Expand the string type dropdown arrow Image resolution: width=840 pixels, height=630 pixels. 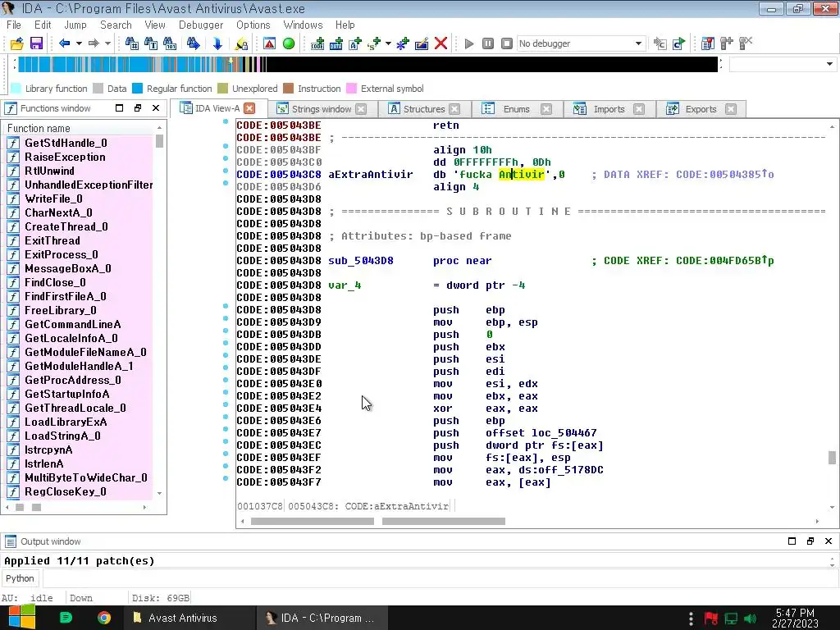388,43
